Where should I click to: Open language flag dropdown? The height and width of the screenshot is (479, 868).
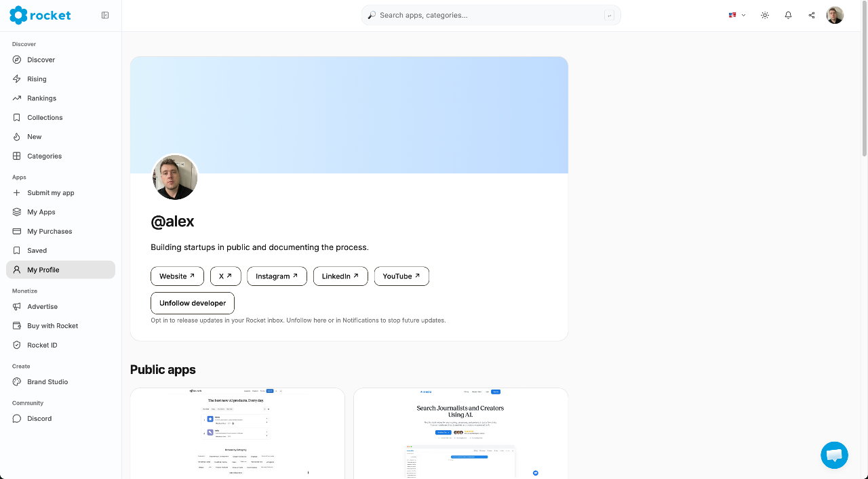(x=737, y=15)
